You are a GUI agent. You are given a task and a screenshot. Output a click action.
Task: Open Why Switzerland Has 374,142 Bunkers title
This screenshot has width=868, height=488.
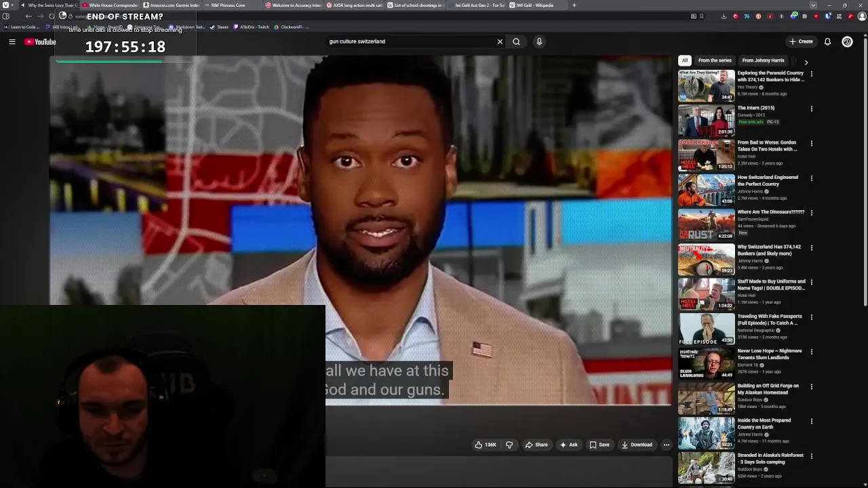[769, 250]
